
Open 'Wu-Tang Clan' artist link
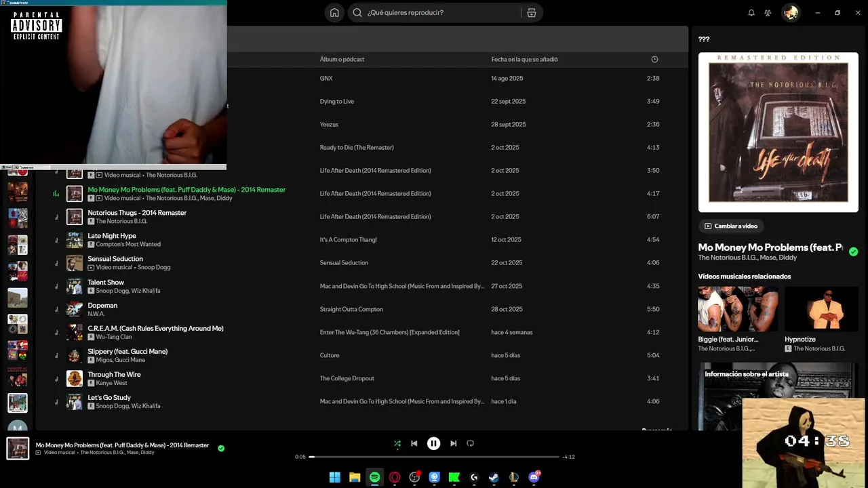[x=114, y=337]
